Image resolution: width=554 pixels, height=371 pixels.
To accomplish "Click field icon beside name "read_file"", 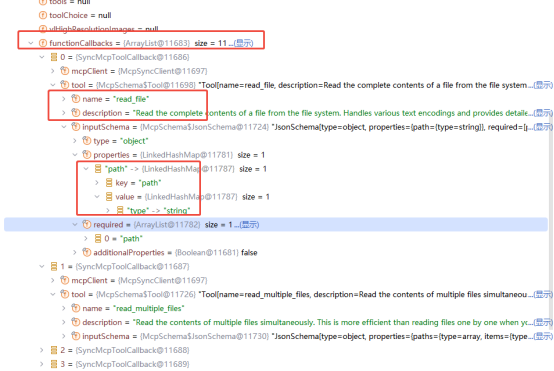I will pos(76,99).
